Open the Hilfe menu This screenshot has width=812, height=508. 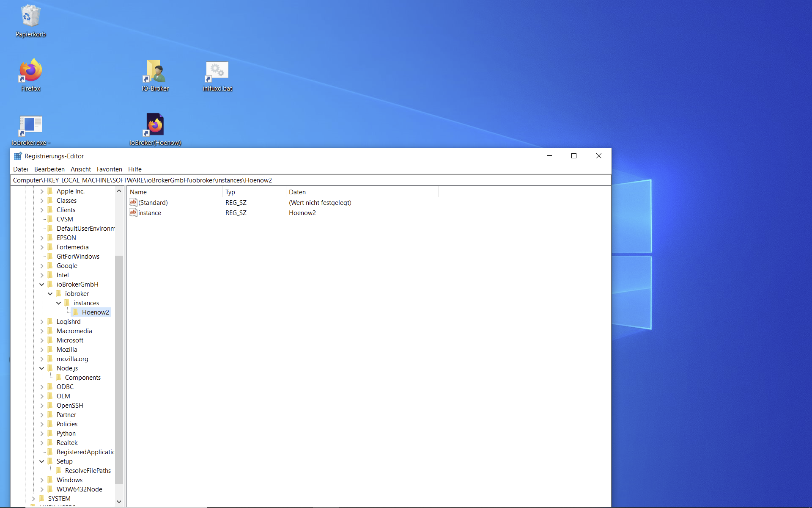coord(135,169)
